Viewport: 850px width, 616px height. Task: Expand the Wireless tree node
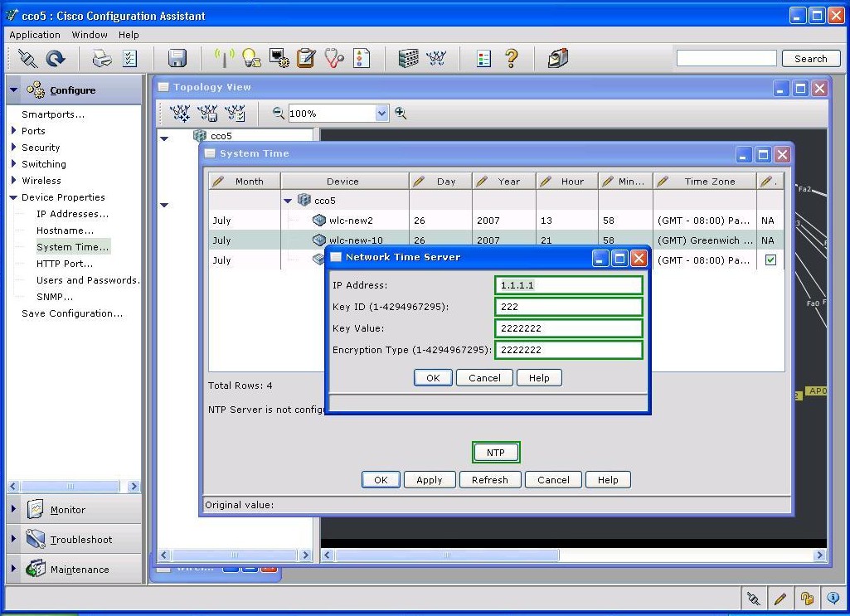(x=14, y=180)
